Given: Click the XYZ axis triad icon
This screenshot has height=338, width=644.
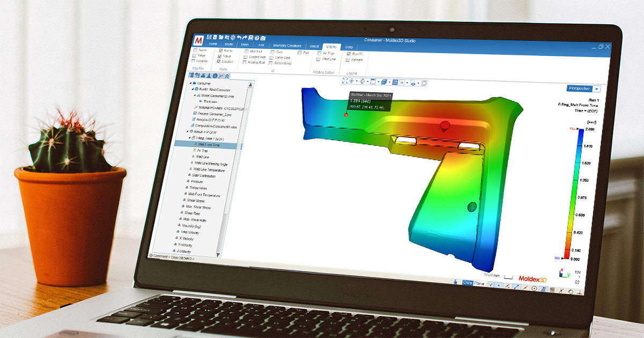Looking at the screenshot, I should pos(564,273).
